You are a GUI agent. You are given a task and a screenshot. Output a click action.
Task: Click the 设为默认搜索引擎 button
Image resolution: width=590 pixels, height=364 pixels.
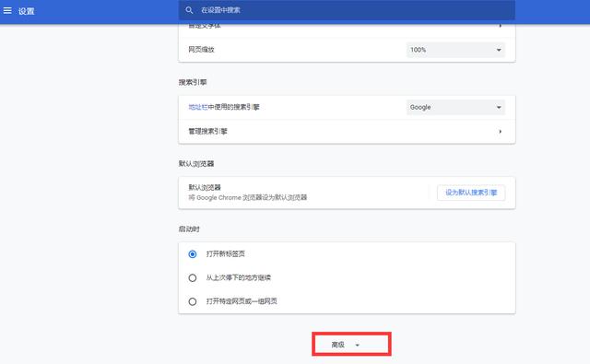[x=471, y=193]
